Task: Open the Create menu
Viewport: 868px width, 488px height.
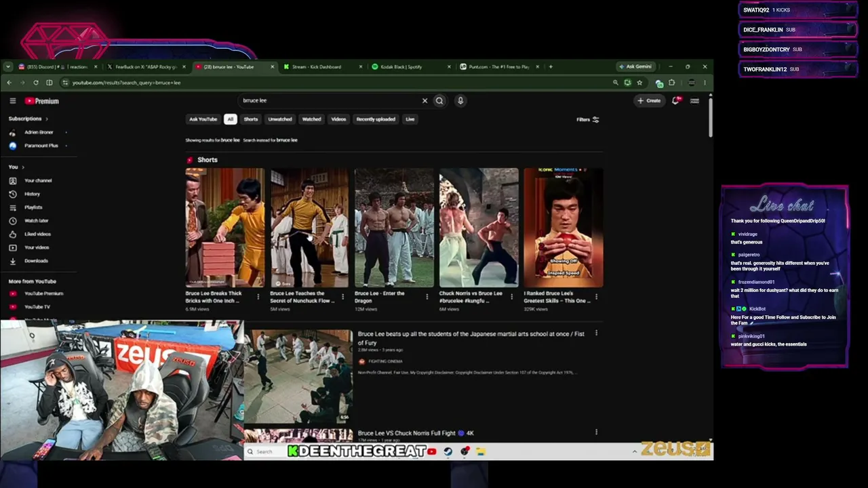Action: tap(649, 101)
